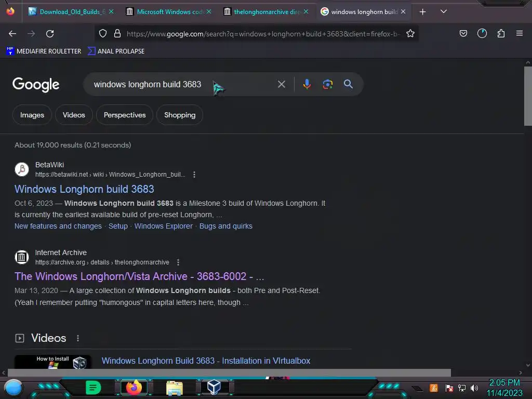This screenshot has height=399, width=532.
Task: Open options for Internet Archive result
Action: coord(178,262)
